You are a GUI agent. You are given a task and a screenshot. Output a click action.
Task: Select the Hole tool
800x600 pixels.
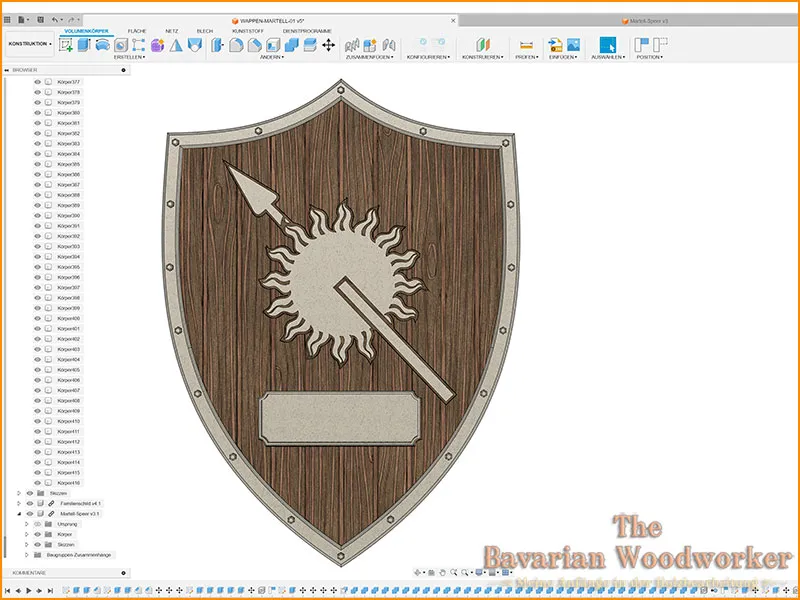120,45
